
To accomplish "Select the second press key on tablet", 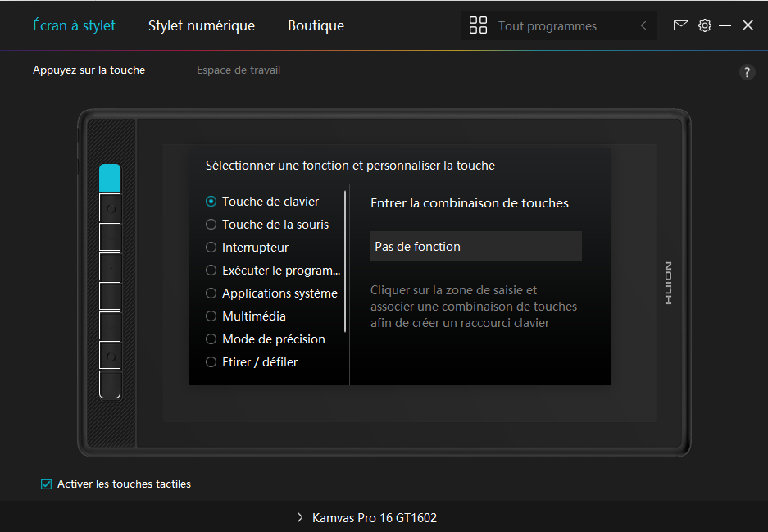I will [110, 208].
